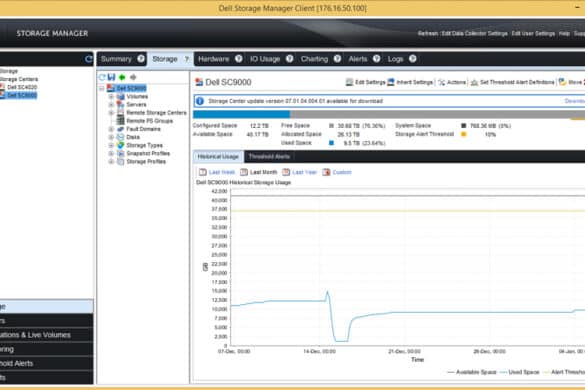Viewport: 585px width, 390px height.
Task: Click the Storage Types node icon
Action: pyautogui.click(x=121, y=145)
